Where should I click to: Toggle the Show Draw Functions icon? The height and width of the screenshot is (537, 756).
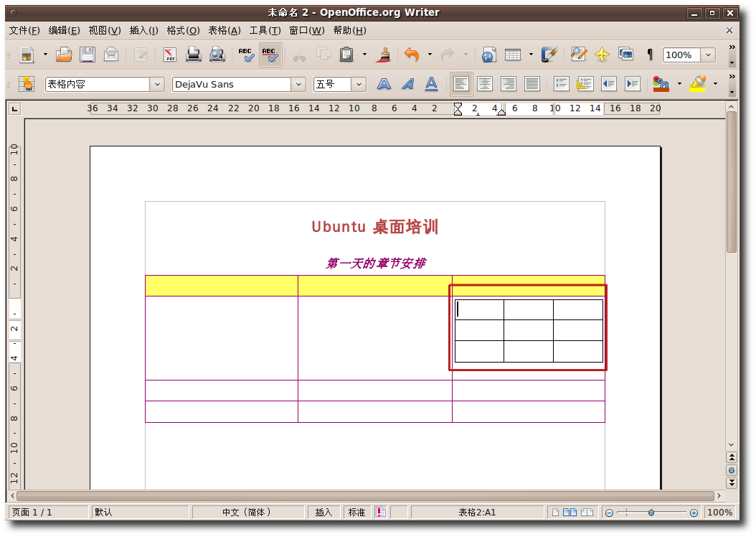point(549,55)
